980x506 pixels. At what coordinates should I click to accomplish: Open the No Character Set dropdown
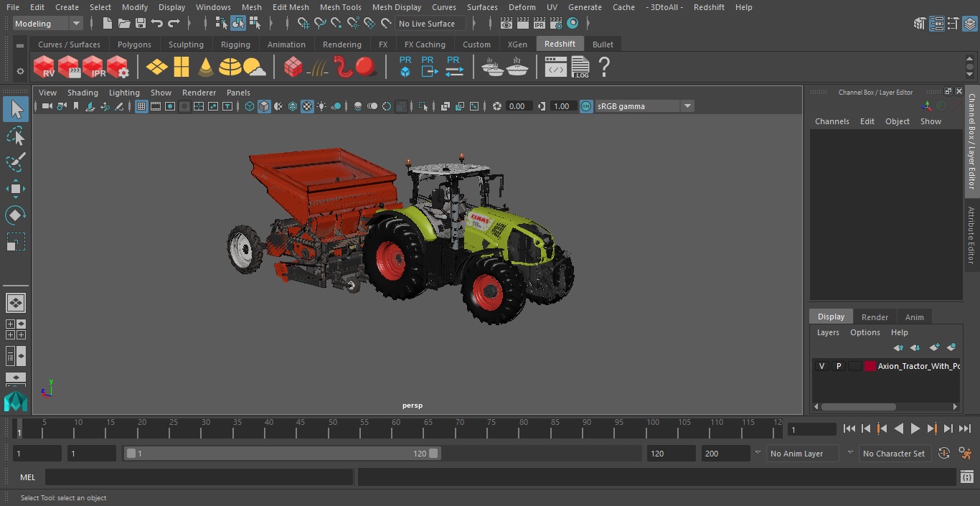coord(894,454)
